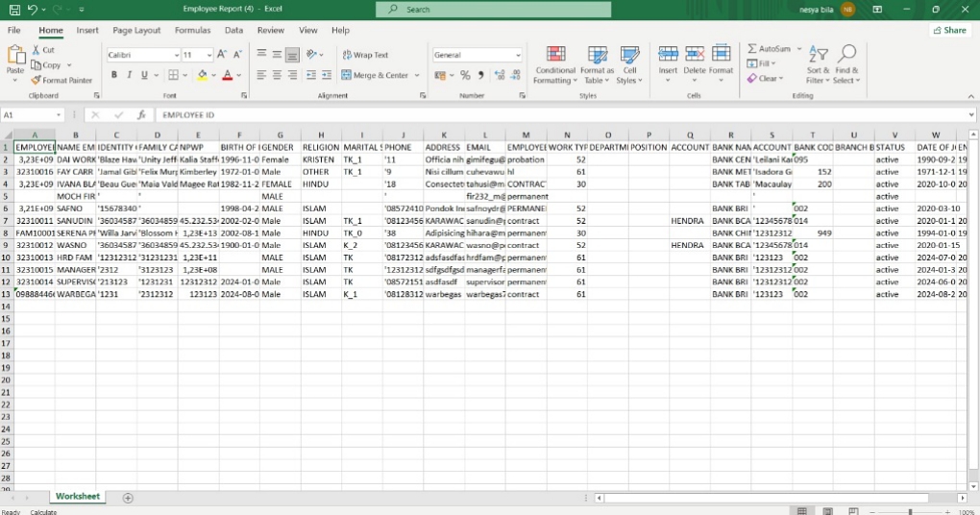Click the Save icon in title bar
Screen dimensions: 980x515
pyautogui.click(x=14, y=9)
